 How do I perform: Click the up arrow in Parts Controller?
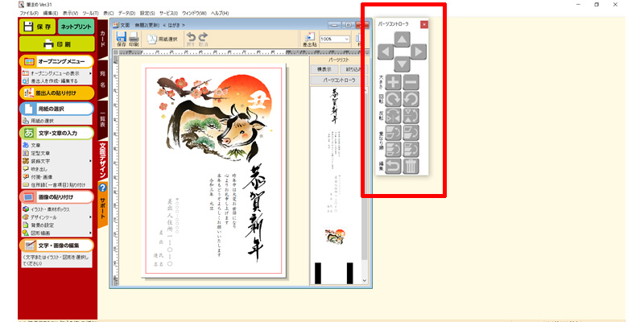[x=402, y=39]
